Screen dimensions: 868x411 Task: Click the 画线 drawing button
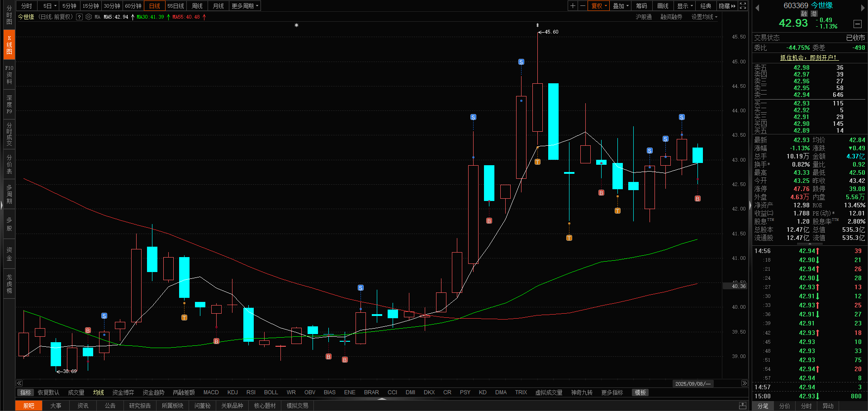[663, 6]
